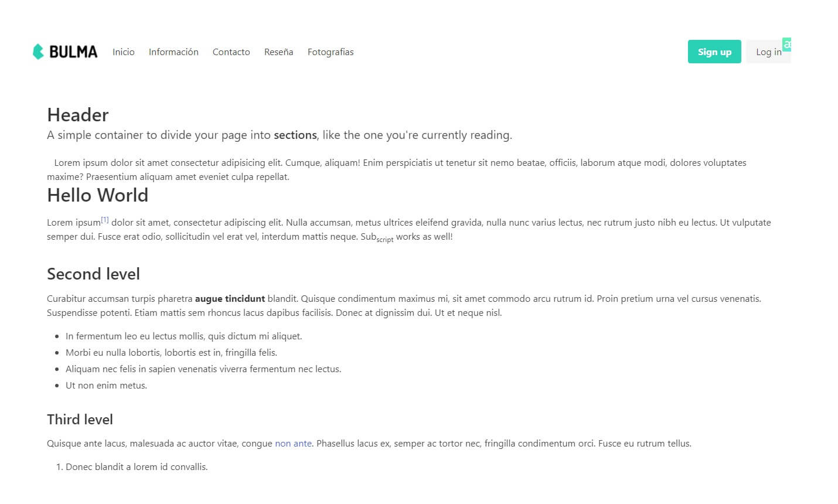838x504 pixels.
Task: Follow the [1] footnote superscript link
Action: [x=105, y=220]
